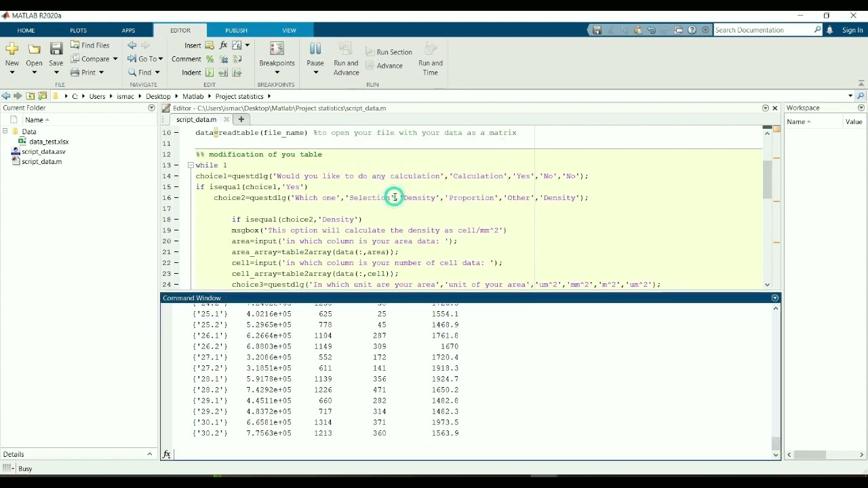
Task: Toggle breakpoint on line 16
Action: point(176,198)
